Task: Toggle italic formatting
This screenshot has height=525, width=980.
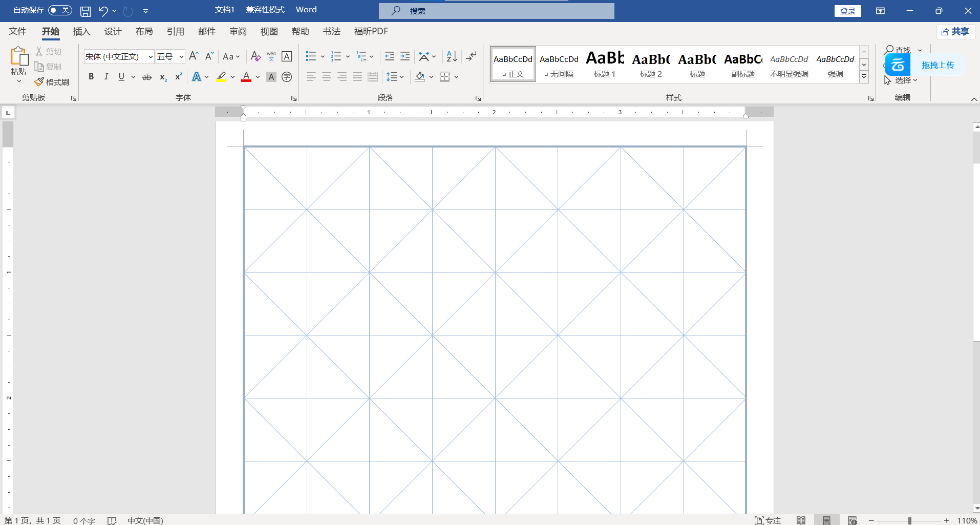Action: tap(106, 77)
